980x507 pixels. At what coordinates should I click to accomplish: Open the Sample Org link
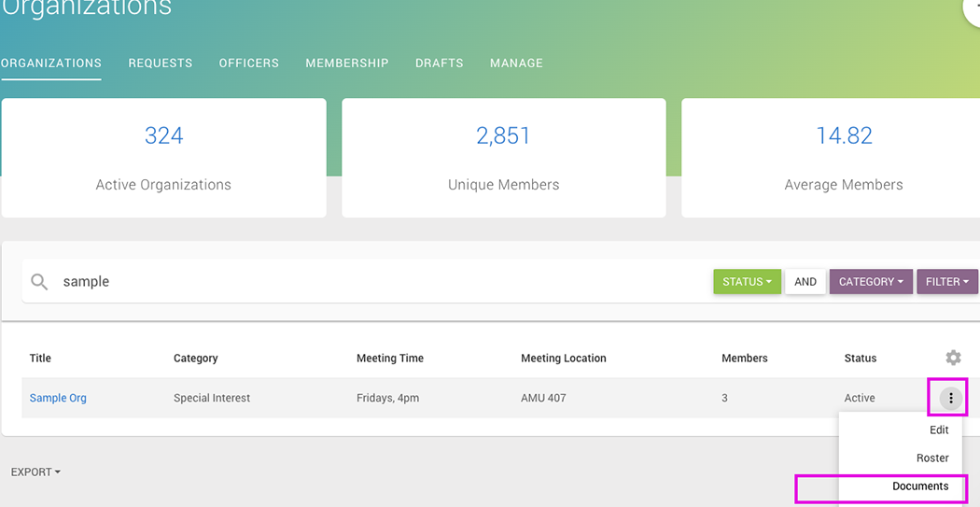point(58,399)
